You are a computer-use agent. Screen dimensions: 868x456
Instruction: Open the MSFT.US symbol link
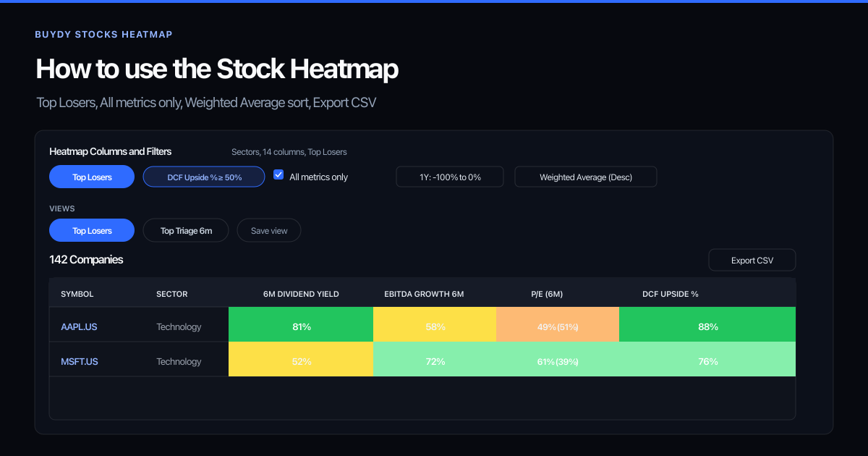[80, 361]
